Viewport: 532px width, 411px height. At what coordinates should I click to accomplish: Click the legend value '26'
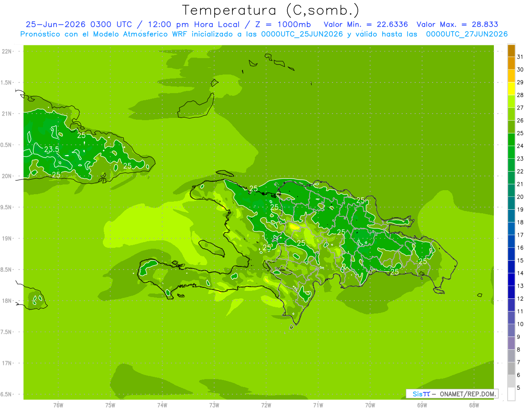click(520, 121)
